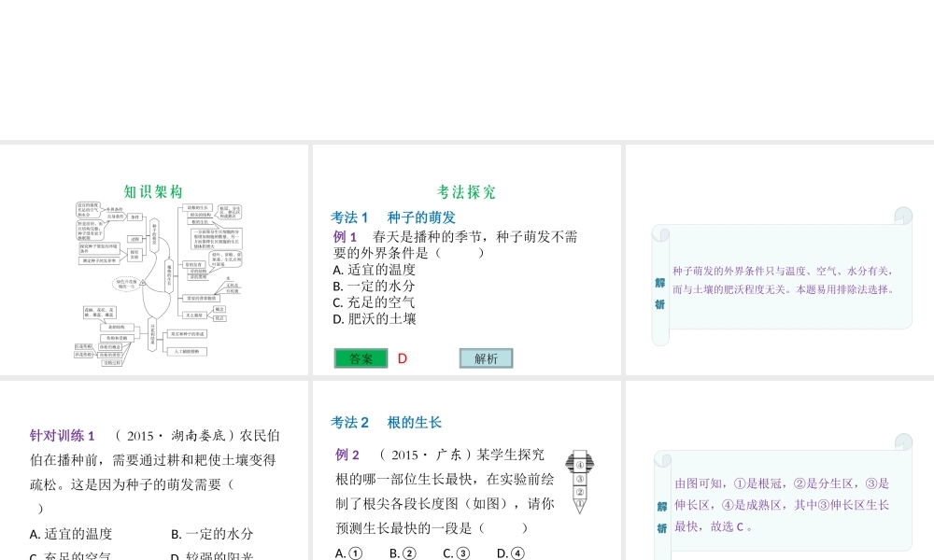Select the 知识架构 slide title
This screenshot has height=560, width=934.
[153, 191]
